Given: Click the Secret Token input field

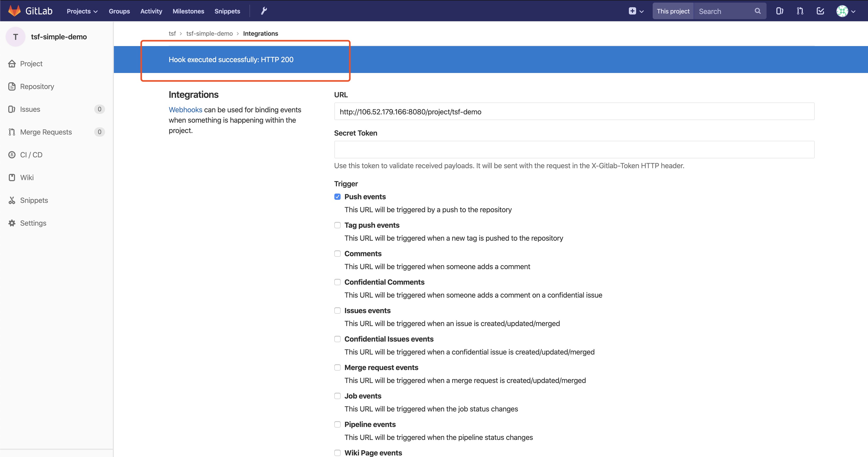Looking at the screenshot, I should point(574,149).
